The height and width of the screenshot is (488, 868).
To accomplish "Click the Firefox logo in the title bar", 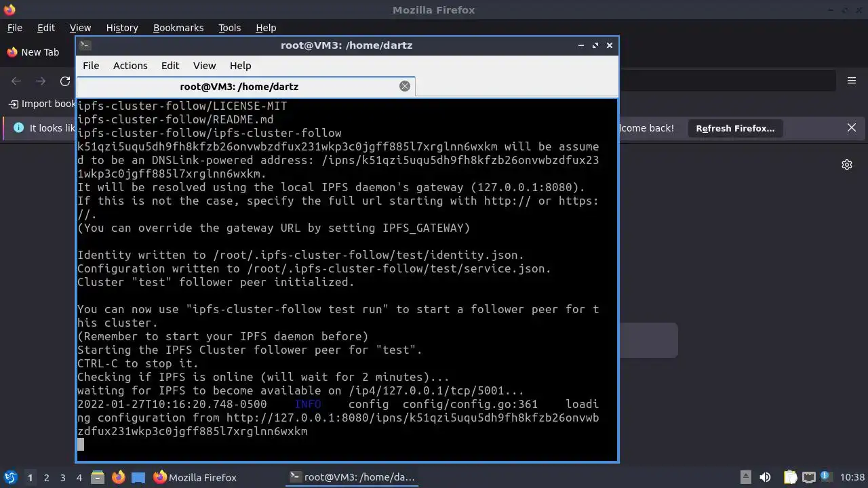I will (x=9, y=9).
